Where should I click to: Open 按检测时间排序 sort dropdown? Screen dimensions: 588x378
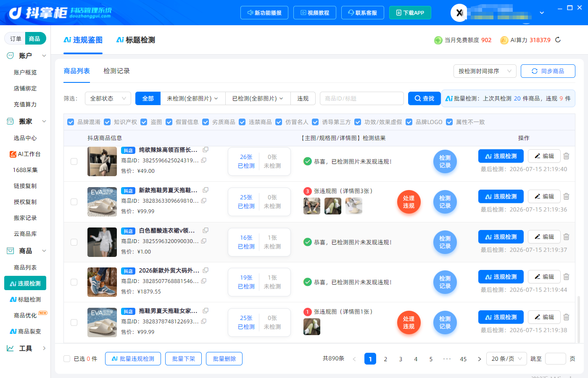click(x=485, y=71)
